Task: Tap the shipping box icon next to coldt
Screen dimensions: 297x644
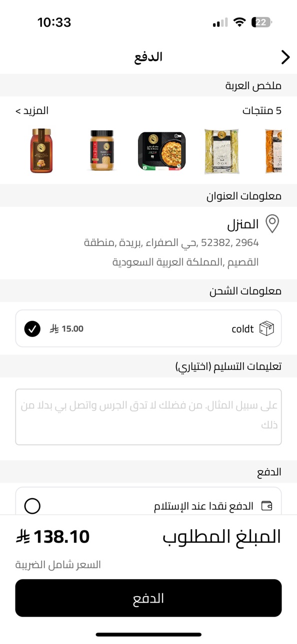Action: (267, 328)
